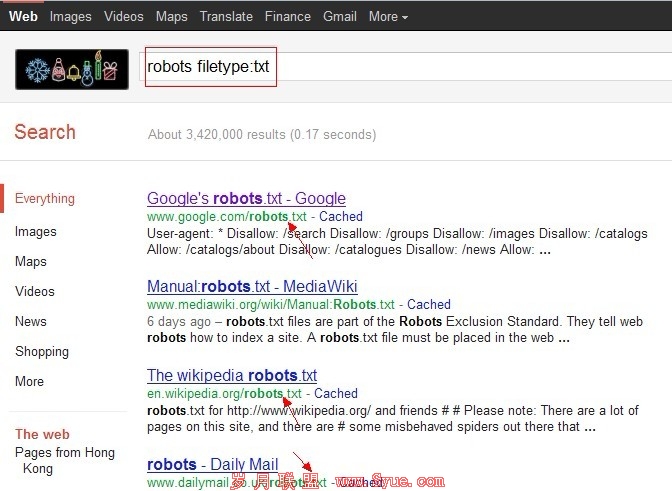Open Gmail from the top bar
672x491 pixels.
(x=340, y=16)
